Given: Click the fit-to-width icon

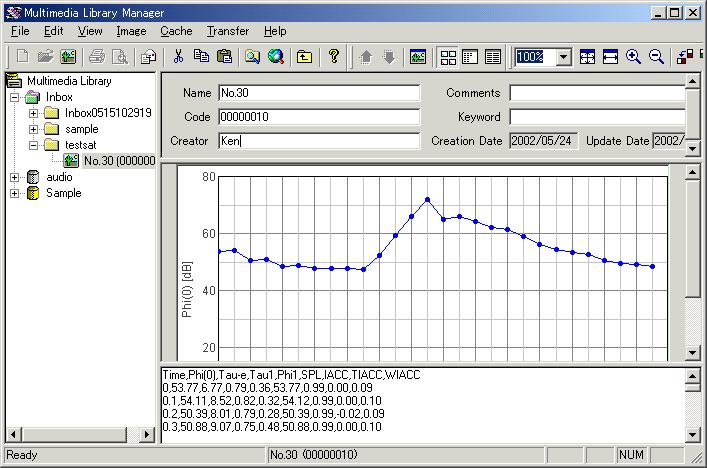Looking at the screenshot, I should point(610,57).
